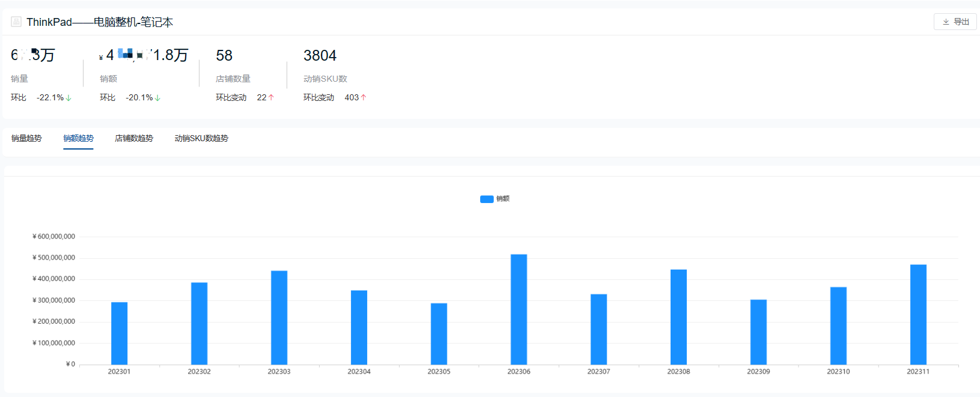Click the 202311 sales bar
Screen dimensions: 980x397
pos(918,315)
